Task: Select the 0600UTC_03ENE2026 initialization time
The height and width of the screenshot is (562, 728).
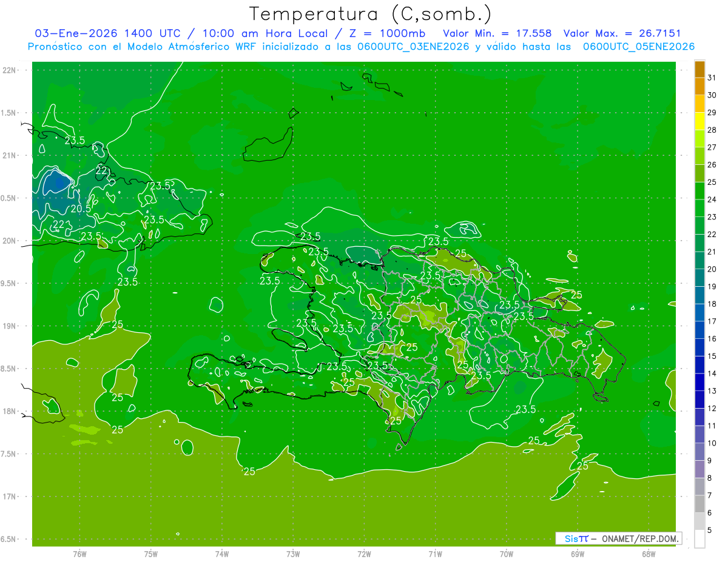Action: pyautogui.click(x=414, y=47)
